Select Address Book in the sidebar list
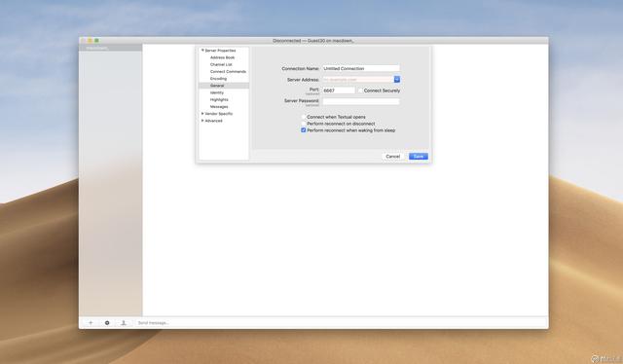This screenshot has width=623, height=364. coord(224,57)
